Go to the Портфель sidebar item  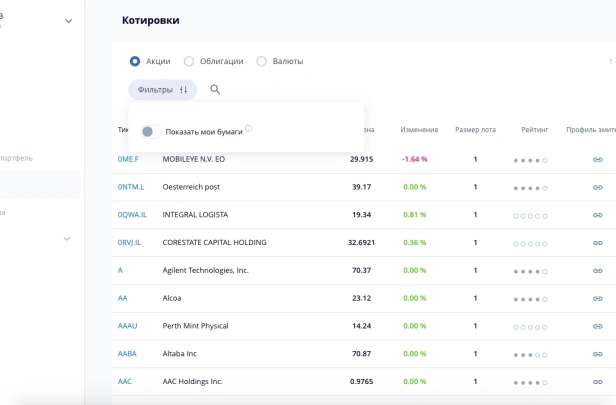tap(16, 158)
